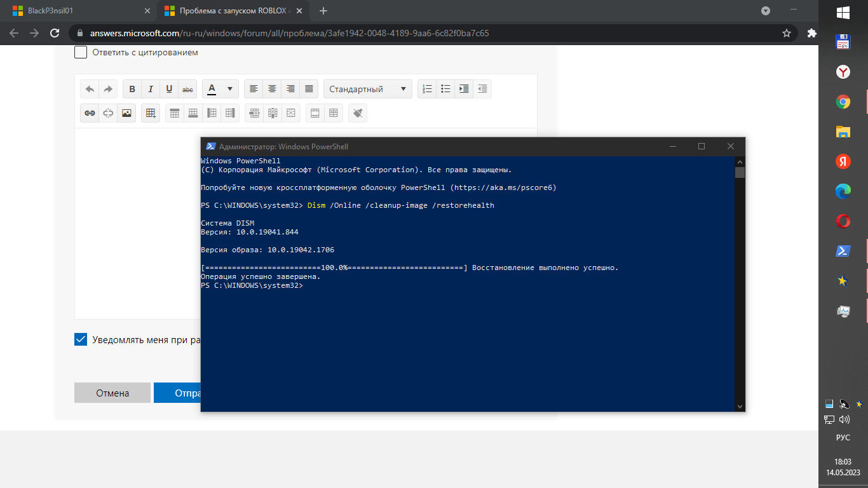This screenshot has height=488, width=868.
Task: Open table cell properties
Action: pos(334,113)
